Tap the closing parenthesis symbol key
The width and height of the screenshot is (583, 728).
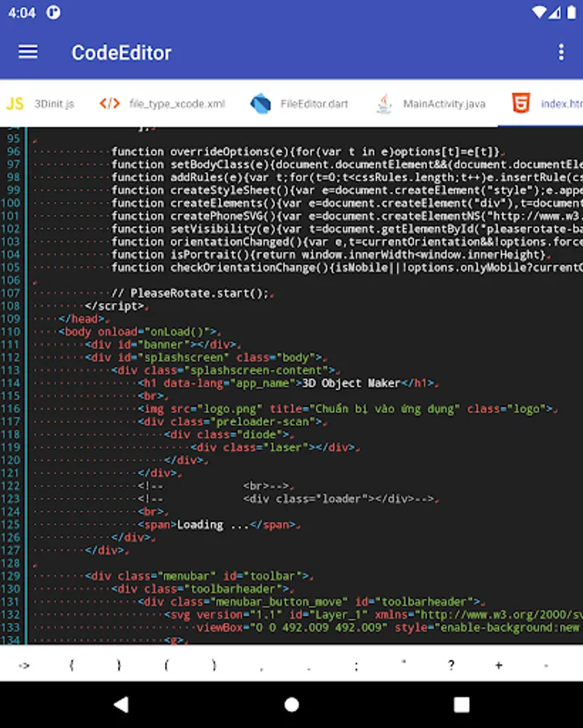(x=214, y=666)
